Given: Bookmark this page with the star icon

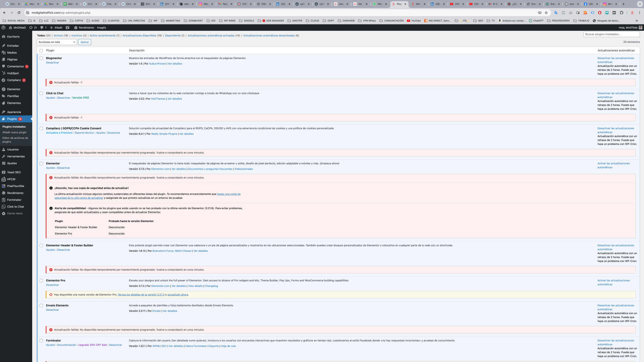Looking at the screenshot, I should [x=546, y=13].
